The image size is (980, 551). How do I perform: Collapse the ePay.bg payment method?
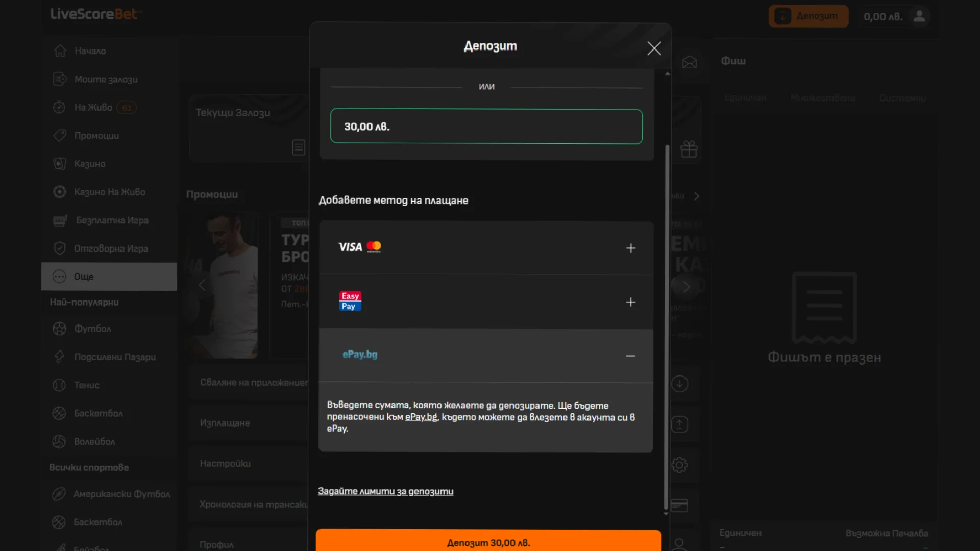[486, 356]
